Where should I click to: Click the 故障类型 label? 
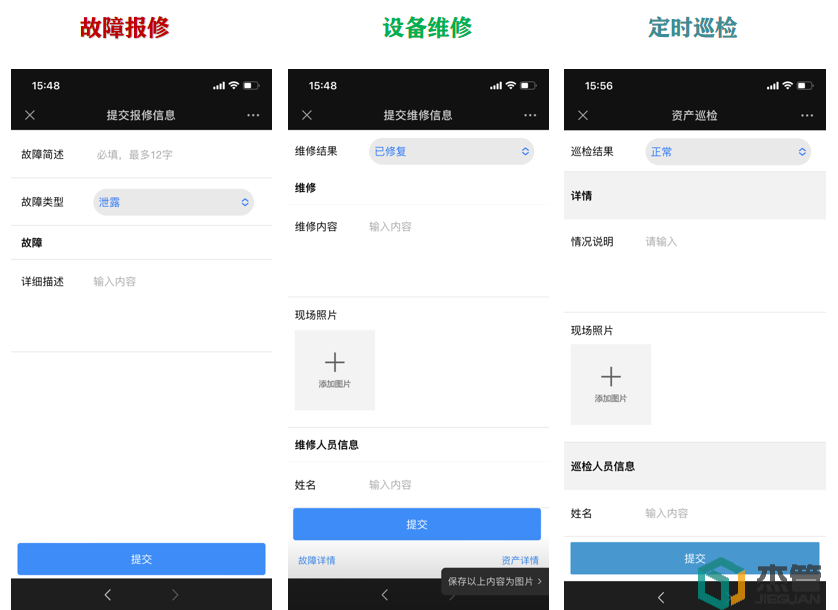(42, 202)
